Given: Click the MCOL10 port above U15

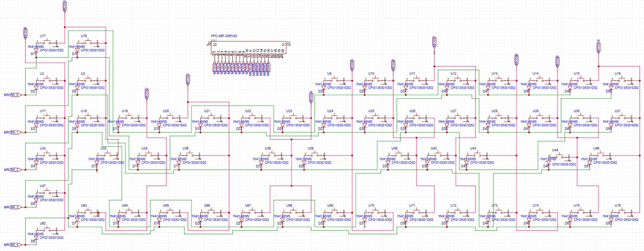Looking at the screenshot, I should pos(598,46).
